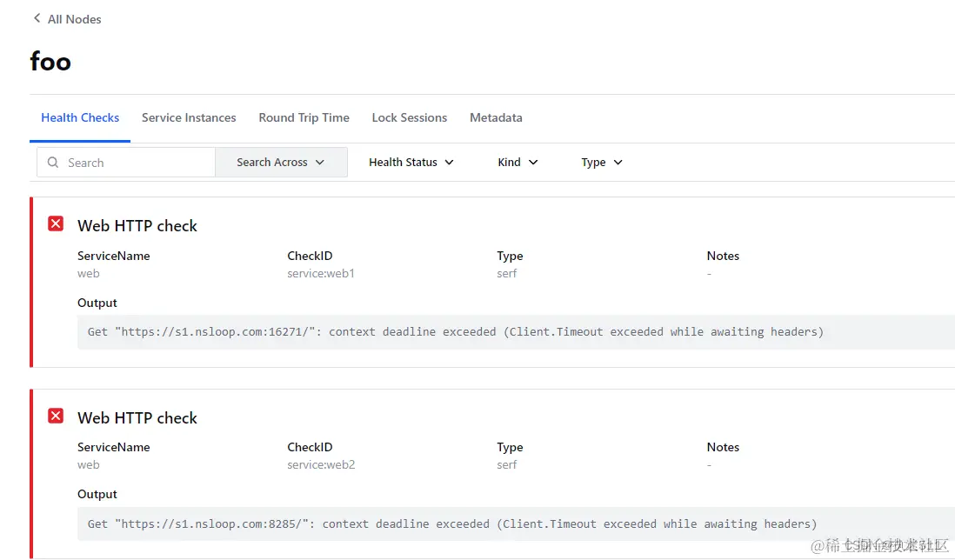Click the back chevron beside All Nodes
Viewport: 955px width, 560px height.
pos(37,18)
